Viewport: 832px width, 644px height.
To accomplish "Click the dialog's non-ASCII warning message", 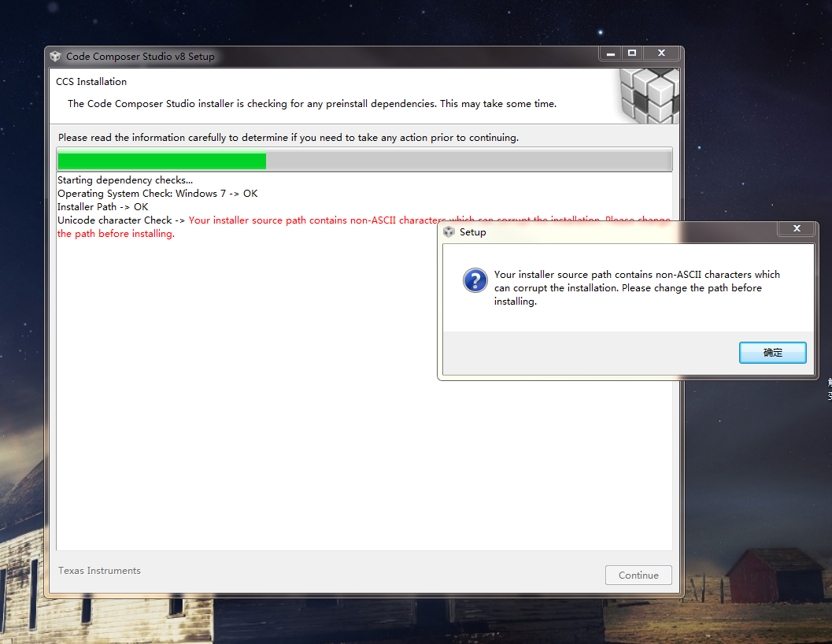I will pos(637,288).
